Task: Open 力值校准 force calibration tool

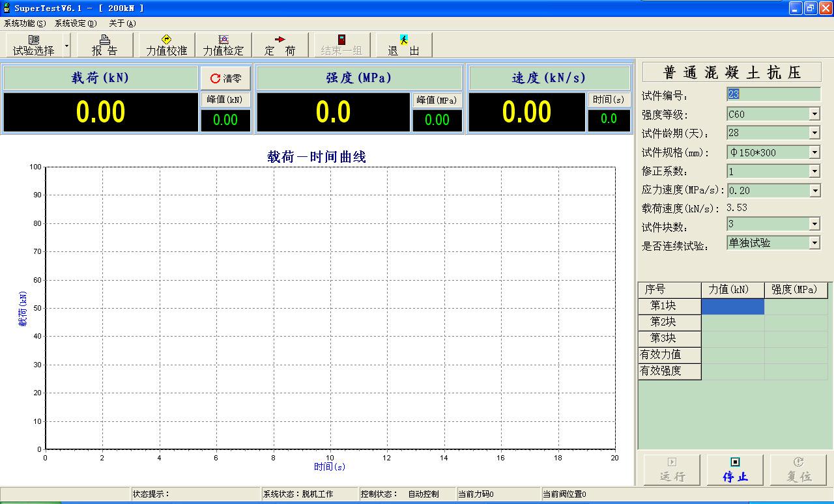Action: 167,45
